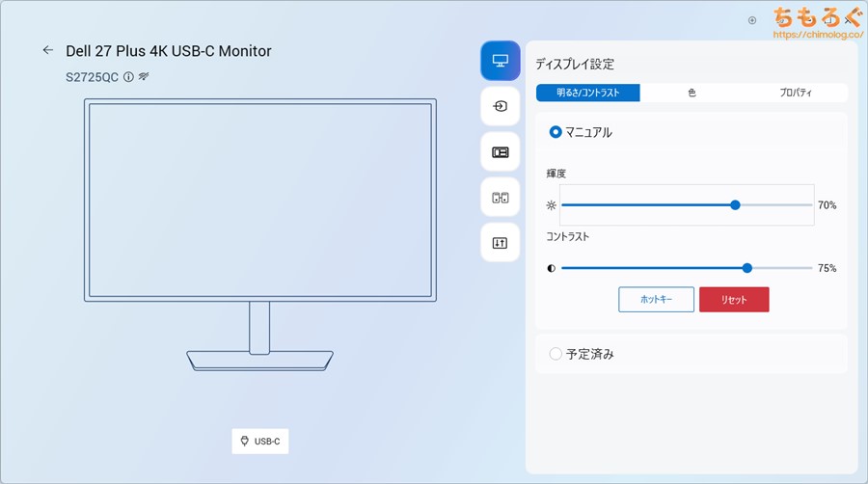Click the info icon beside S2725QC
Screen dimensions: 868x484
[128, 76]
